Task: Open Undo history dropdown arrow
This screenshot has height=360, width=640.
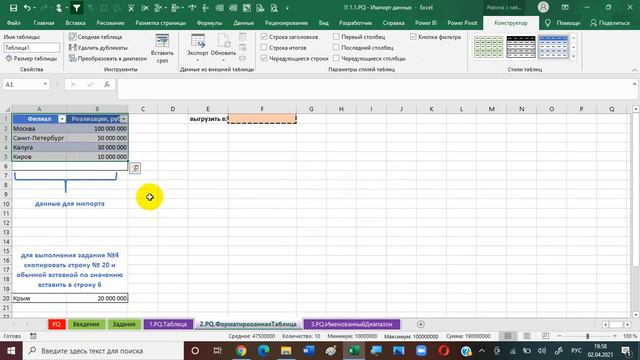Action: (35, 8)
